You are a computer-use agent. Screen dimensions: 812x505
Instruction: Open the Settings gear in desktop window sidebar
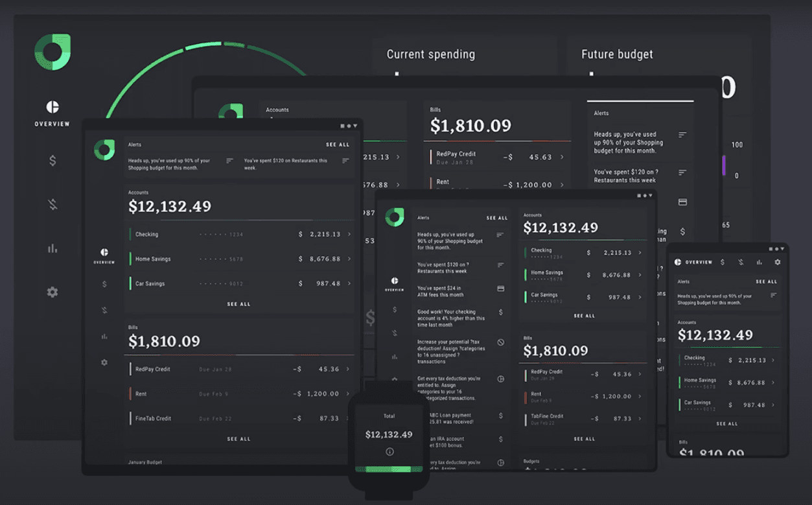[52, 292]
